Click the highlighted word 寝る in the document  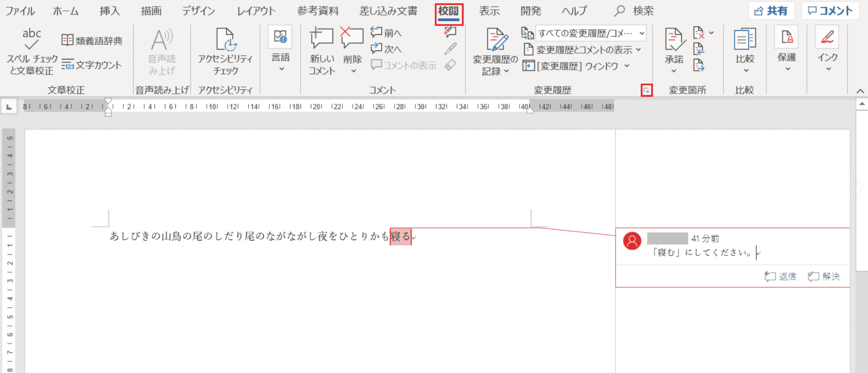(401, 236)
